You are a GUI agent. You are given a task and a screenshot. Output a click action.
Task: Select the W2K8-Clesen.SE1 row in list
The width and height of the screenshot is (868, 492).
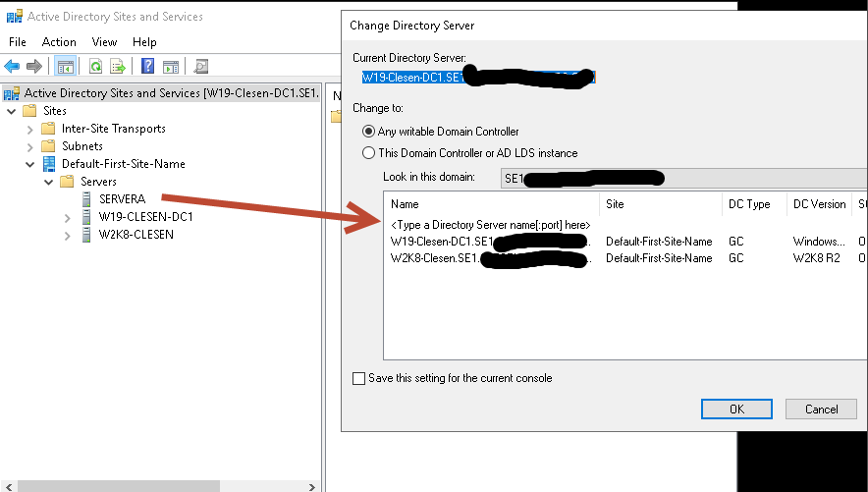[x=625, y=258]
